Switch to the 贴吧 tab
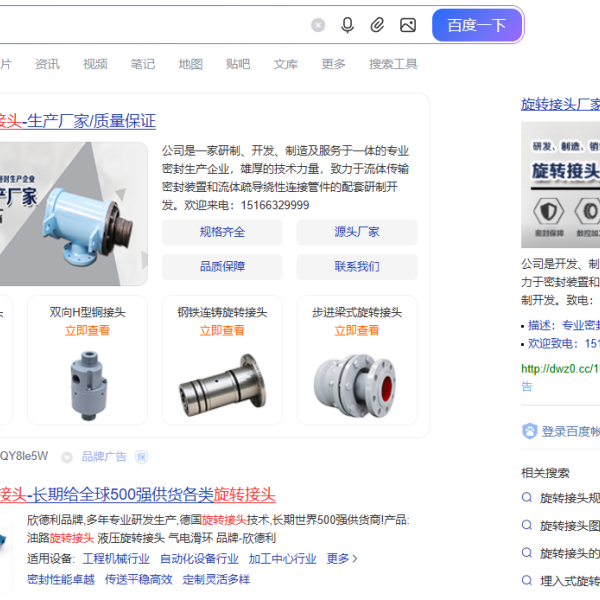This screenshot has width=600, height=600. pyautogui.click(x=238, y=64)
